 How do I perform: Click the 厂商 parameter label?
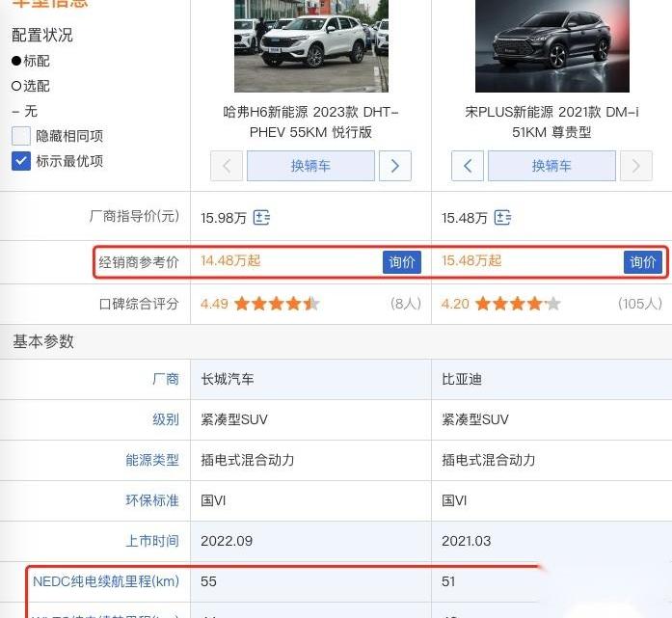(166, 379)
